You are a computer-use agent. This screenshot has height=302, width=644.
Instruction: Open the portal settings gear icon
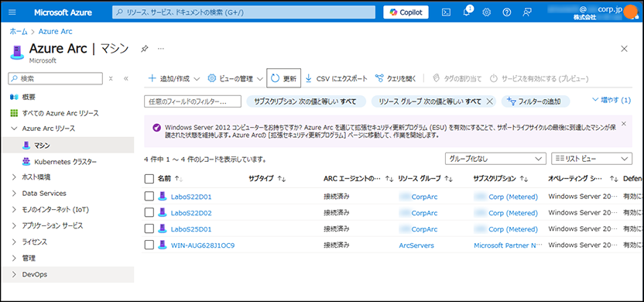tap(487, 12)
